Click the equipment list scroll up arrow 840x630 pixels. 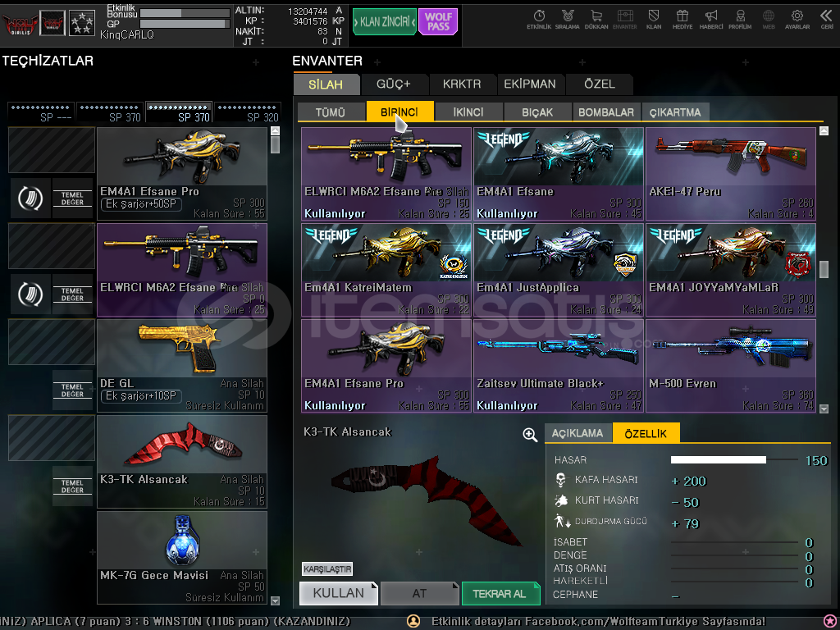tap(275, 130)
